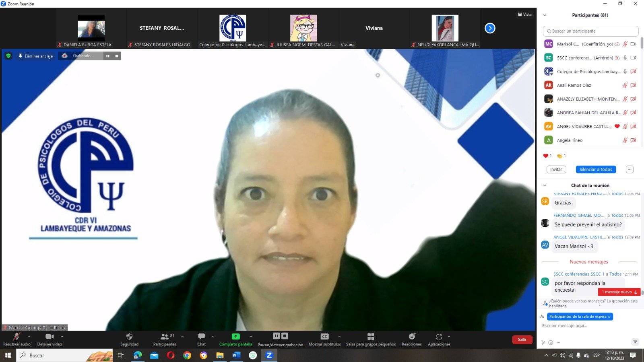Screen dimensions: 644x362
Task: Click the Silenciar a todos button
Action: pyautogui.click(x=595, y=169)
